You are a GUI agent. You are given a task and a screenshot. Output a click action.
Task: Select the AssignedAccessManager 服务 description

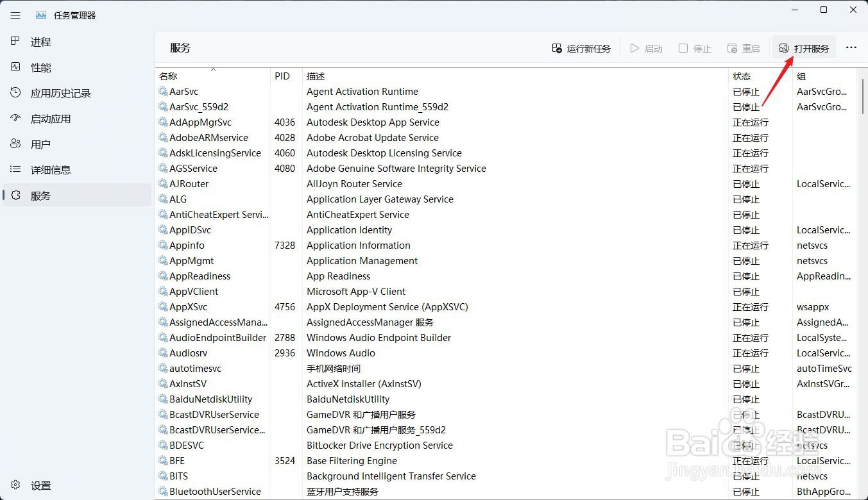[370, 322]
